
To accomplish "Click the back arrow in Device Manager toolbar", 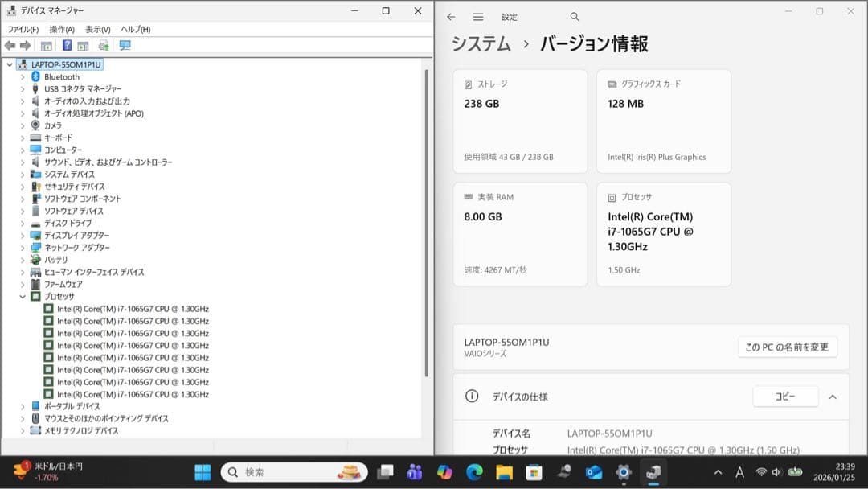I will click(x=10, y=45).
